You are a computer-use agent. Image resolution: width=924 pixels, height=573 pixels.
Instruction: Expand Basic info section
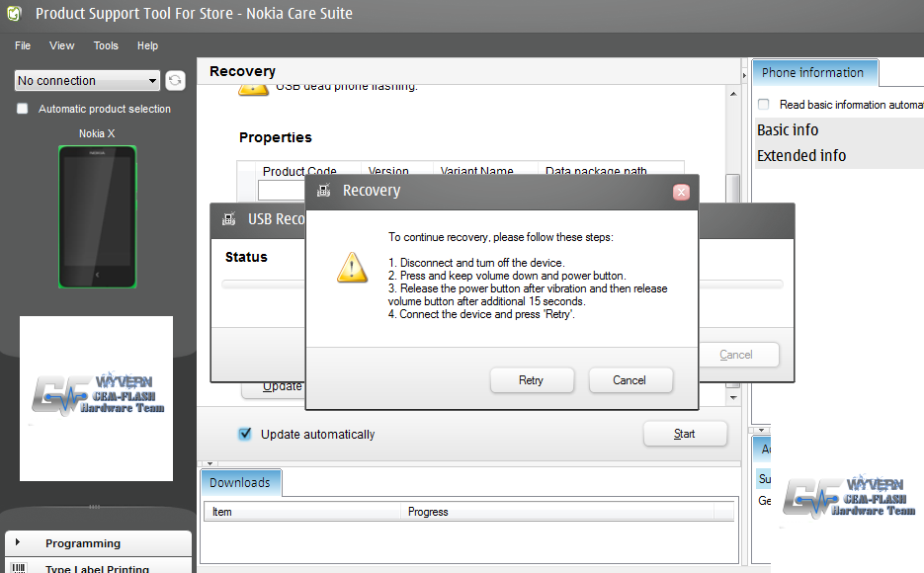pos(788,129)
